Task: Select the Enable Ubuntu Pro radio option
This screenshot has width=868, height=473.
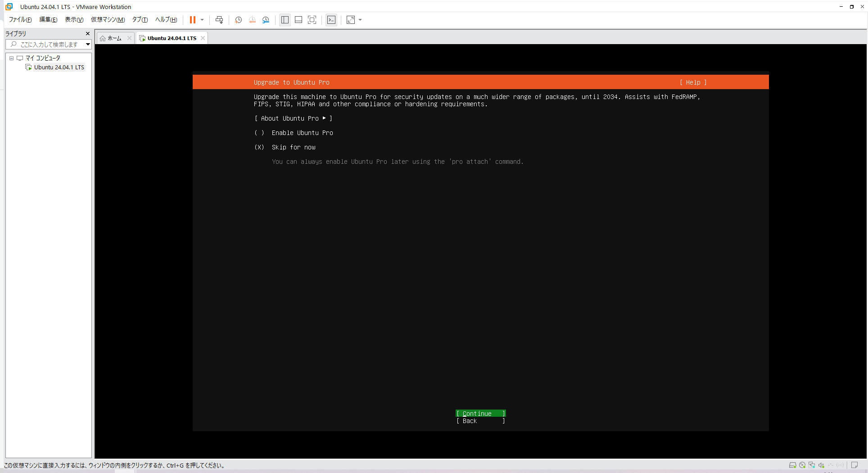Action: point(294,133)
